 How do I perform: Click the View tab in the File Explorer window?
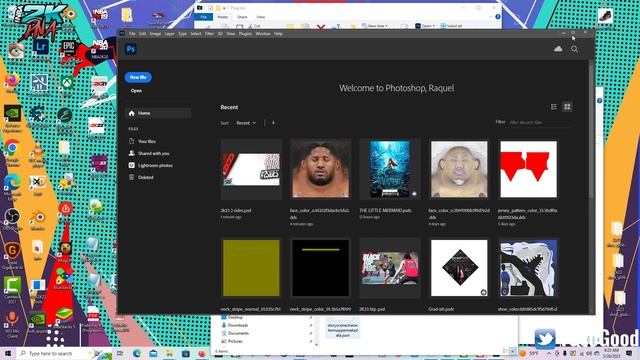pos(261,17)
